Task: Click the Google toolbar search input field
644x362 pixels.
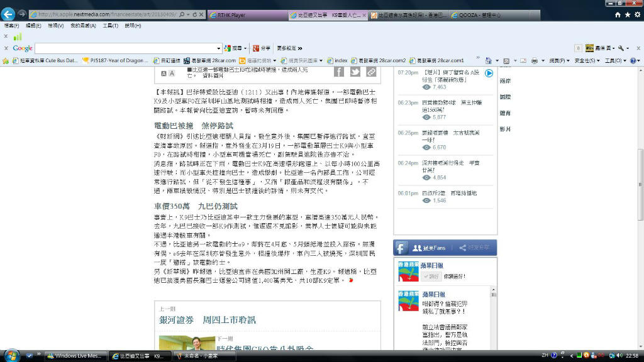Action: [x=125, y=48]
